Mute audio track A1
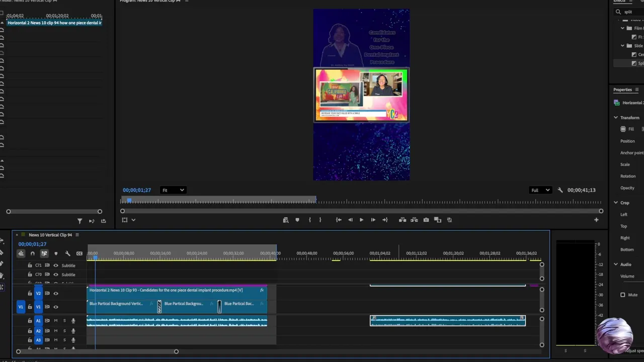The image size is (644, 362). (x=56, y=321)
